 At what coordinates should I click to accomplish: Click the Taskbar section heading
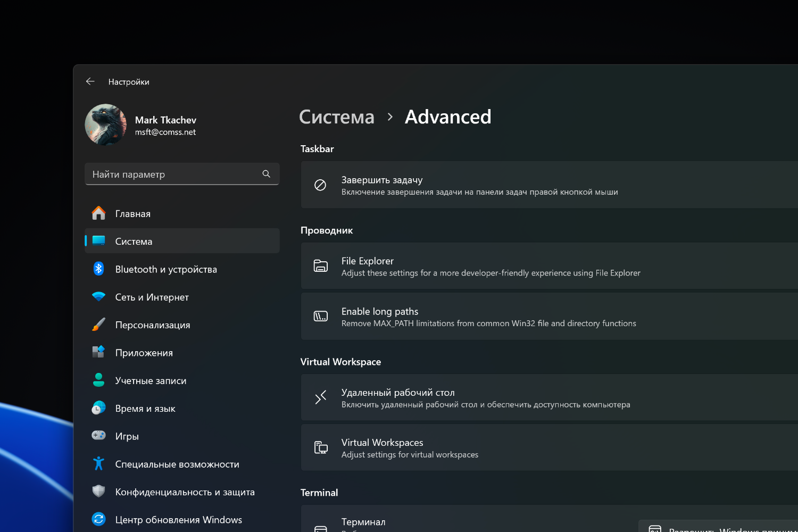point(317,149)
